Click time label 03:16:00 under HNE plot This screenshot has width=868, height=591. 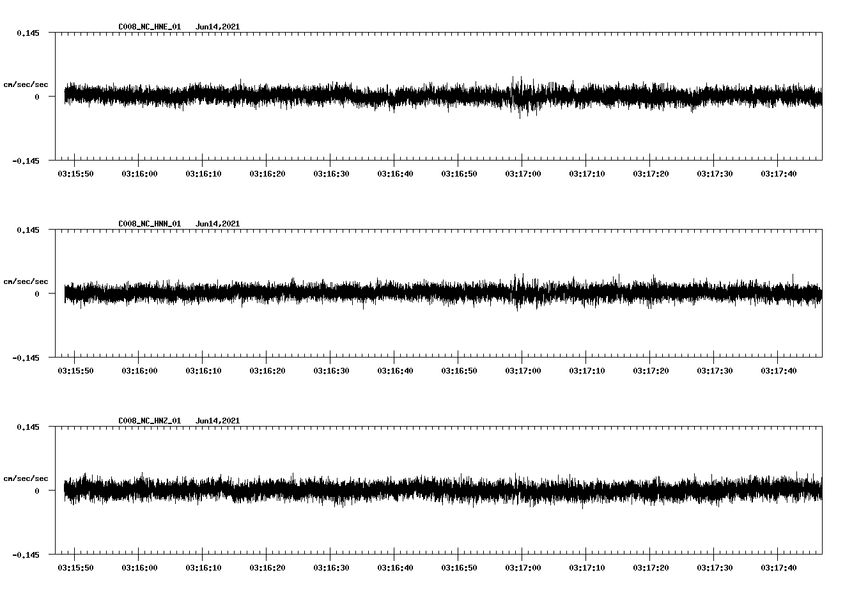(x=139, y=174)
